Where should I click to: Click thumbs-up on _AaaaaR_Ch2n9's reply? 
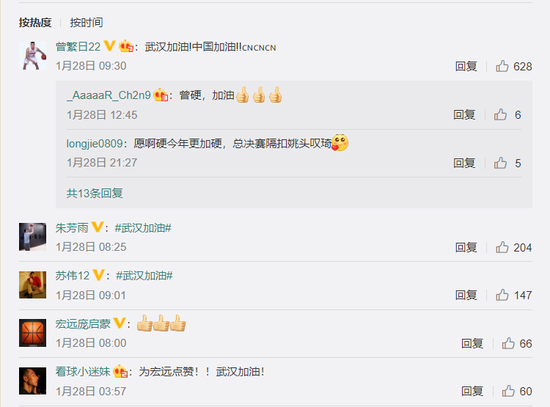500,115
